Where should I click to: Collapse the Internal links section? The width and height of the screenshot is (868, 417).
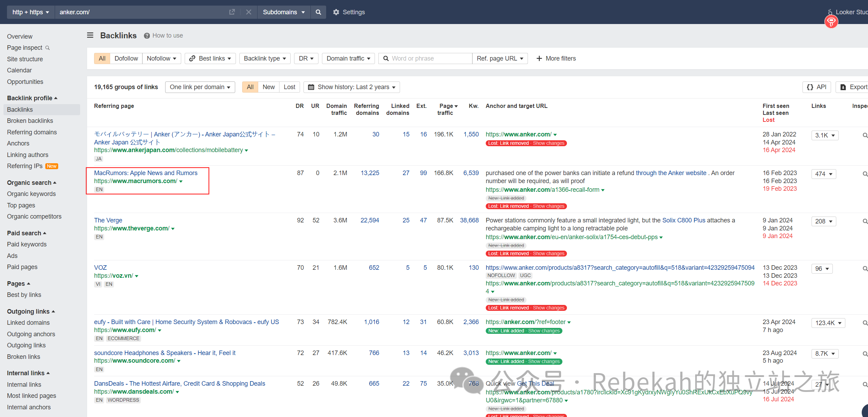pyautogui.click(x=28, y=373)
